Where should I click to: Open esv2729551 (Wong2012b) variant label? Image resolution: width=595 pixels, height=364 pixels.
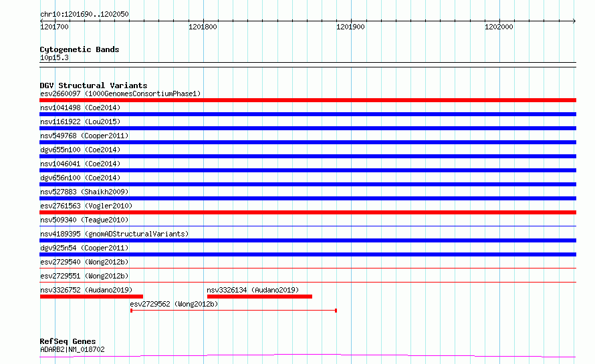pyautogui.click(x=84, y=276)
